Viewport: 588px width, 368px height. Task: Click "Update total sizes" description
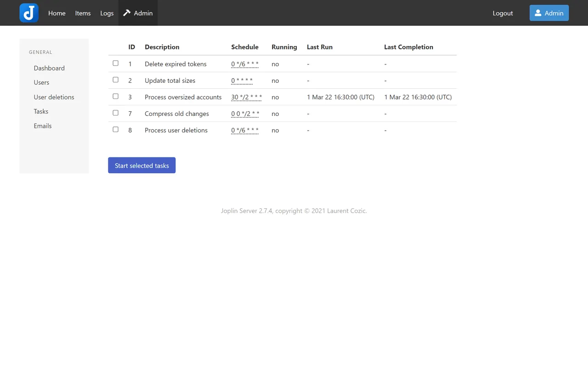(x=170, y=80)
